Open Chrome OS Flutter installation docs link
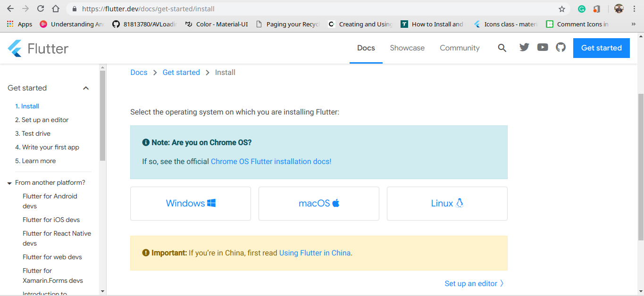 tap(271, 162)
